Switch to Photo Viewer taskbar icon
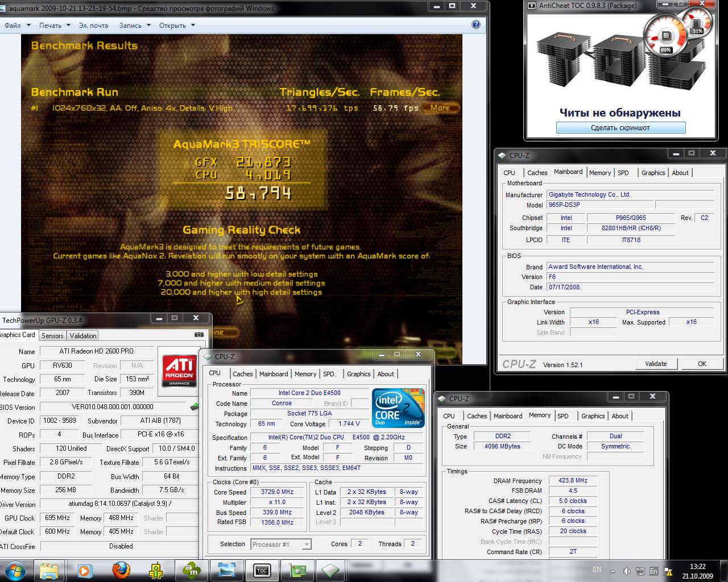Screen dimensions: 728x582 (226, 570)
